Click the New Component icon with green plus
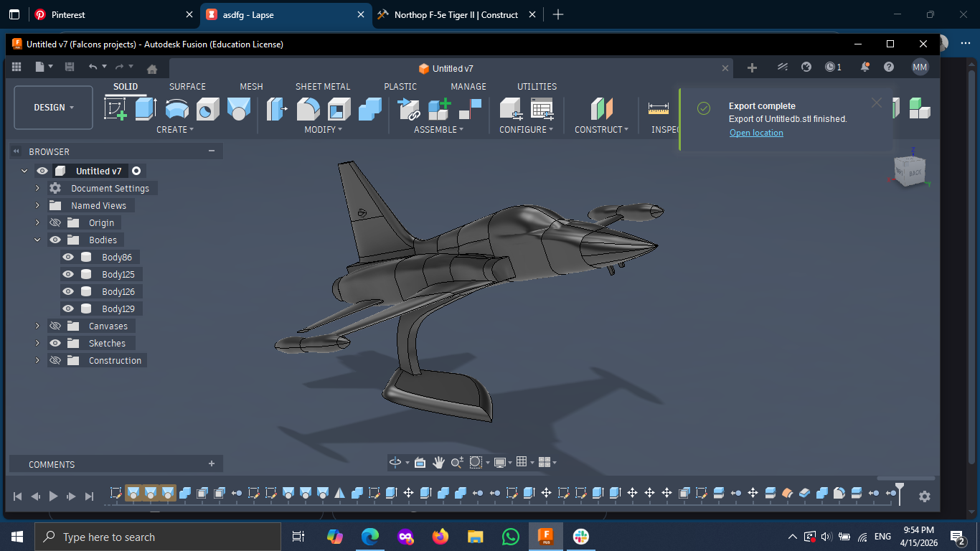This screenshot has height=551, width=980. coord(439,109)
